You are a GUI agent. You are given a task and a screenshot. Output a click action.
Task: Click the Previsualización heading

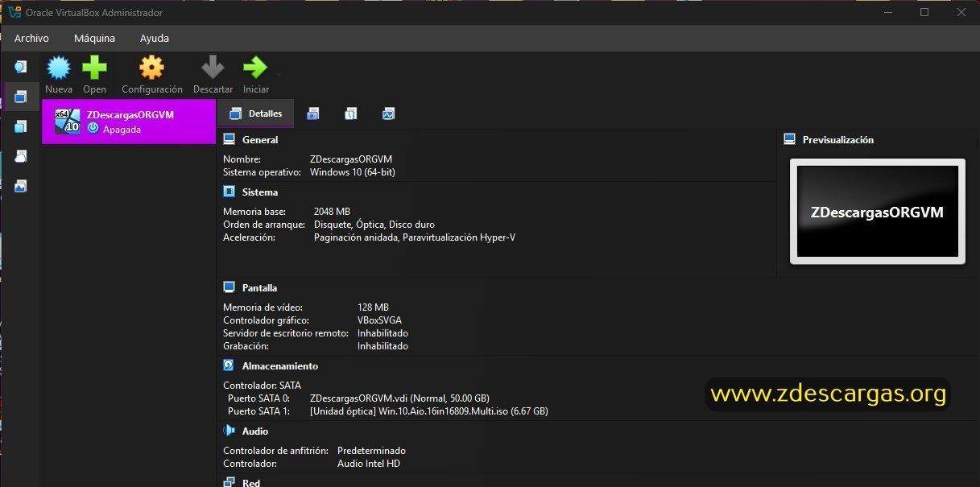tap(838, 140)
